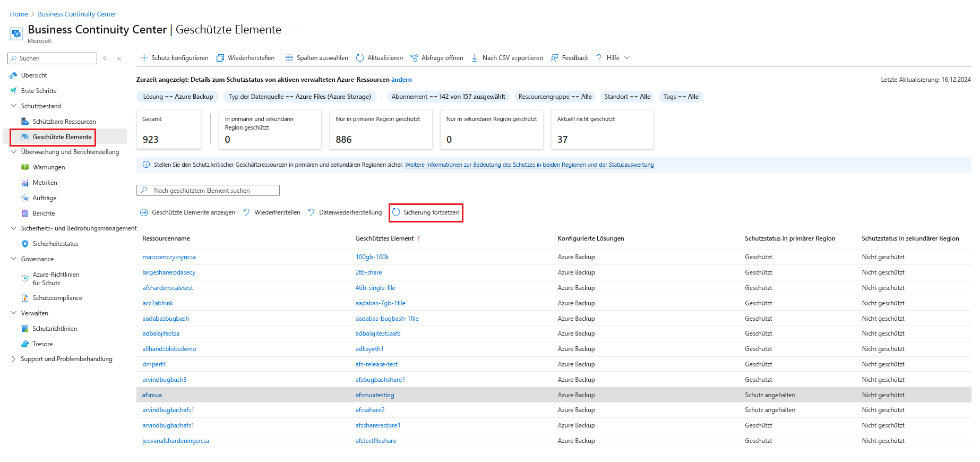This screenshot has width=980, height=462.
Task: Click Sicherung fortsetzen button
Action: pyautogui.click(x=426, y=212)
